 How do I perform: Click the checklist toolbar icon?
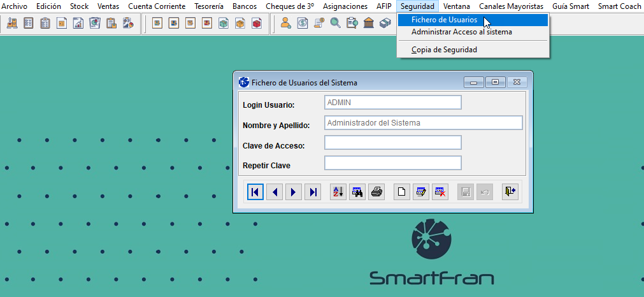pos(28,24)
